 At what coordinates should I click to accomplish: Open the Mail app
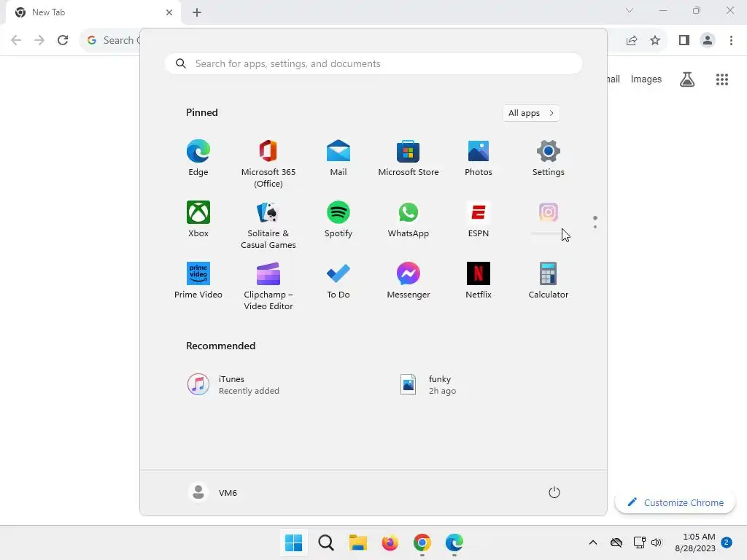coord(338,158)
